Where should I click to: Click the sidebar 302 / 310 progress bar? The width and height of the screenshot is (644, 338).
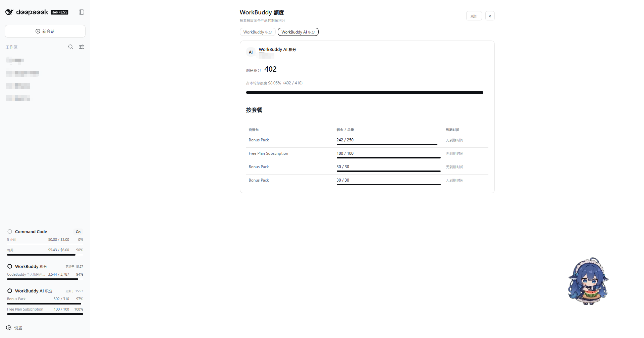45,304
